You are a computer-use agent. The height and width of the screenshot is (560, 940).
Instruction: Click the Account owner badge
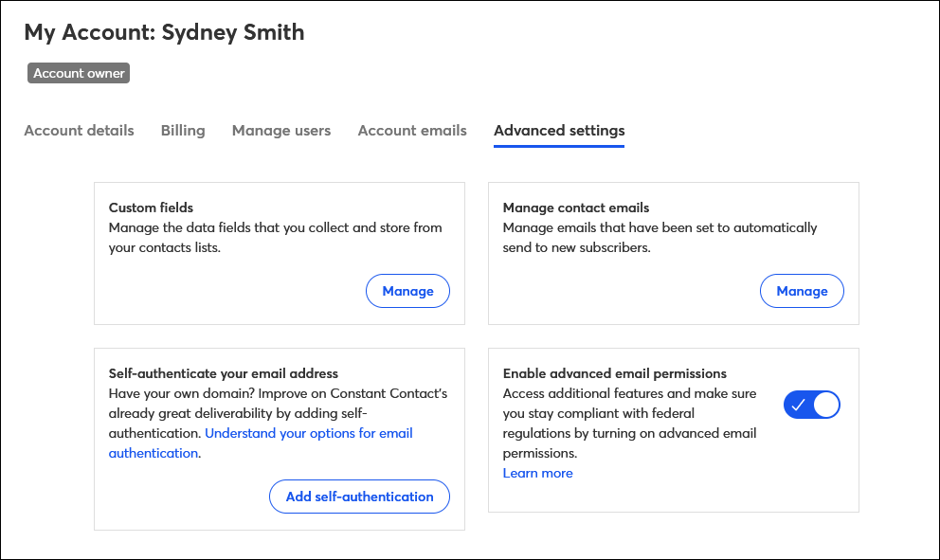click(79, 73)
